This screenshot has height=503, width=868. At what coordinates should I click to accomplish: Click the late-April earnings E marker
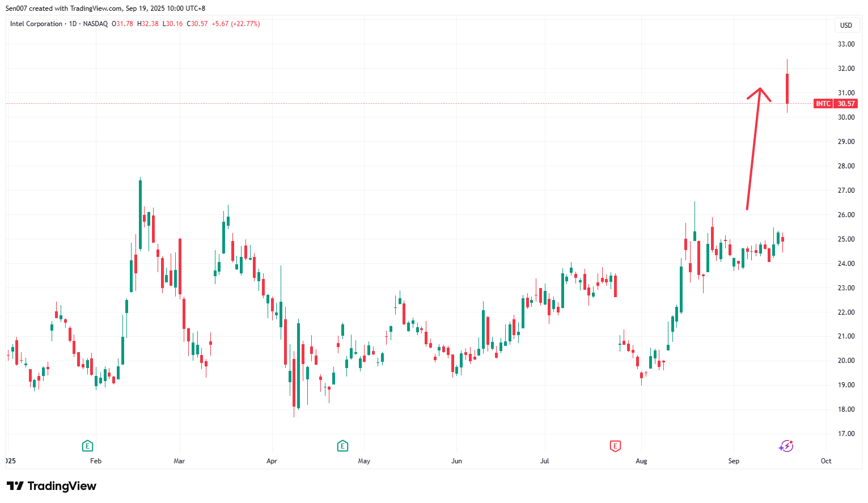(342, 446)
